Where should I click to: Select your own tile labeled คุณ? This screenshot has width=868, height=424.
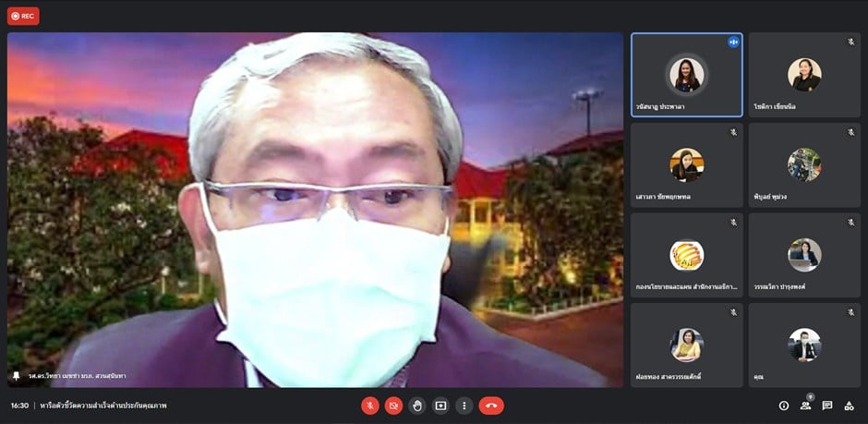click(804, 345)
